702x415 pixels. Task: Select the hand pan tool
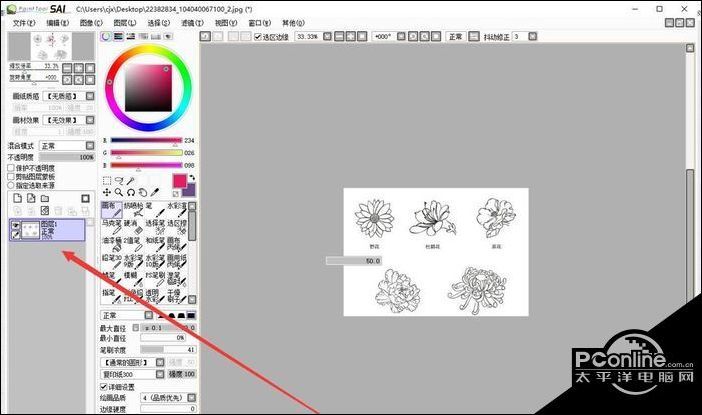coord(142,193)
